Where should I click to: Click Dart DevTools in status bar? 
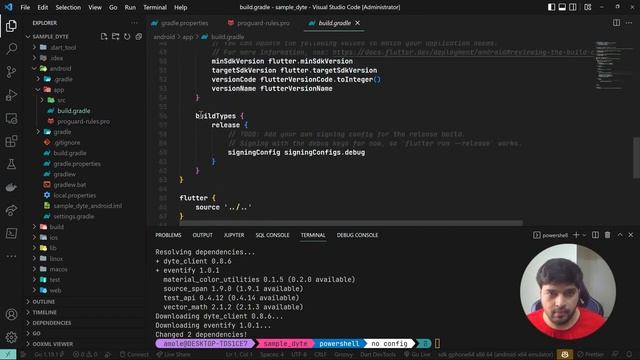pos(378,354)
